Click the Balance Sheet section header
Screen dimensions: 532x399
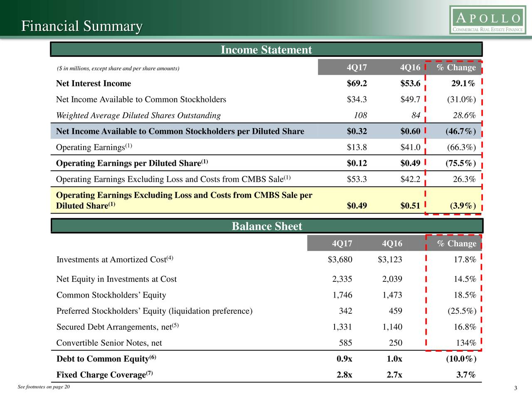(x=267, y=226)
